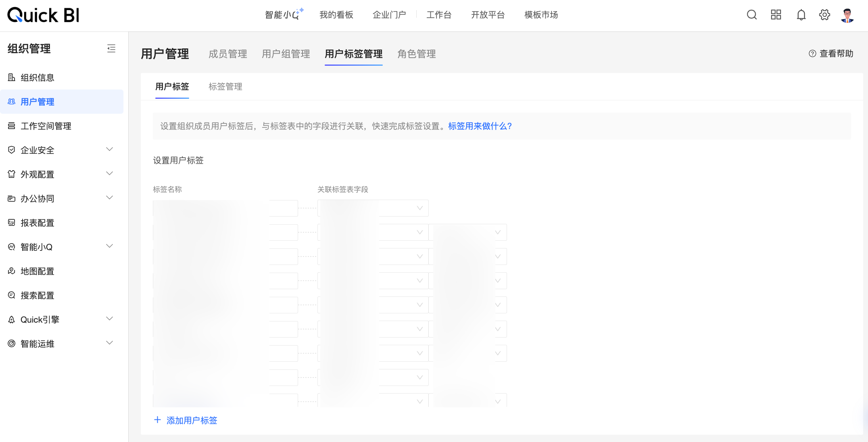This screenshot has height=442, width=868.
Task: Collapse the 组织管理 sidebar panel icon
Action: click(111, 49)
